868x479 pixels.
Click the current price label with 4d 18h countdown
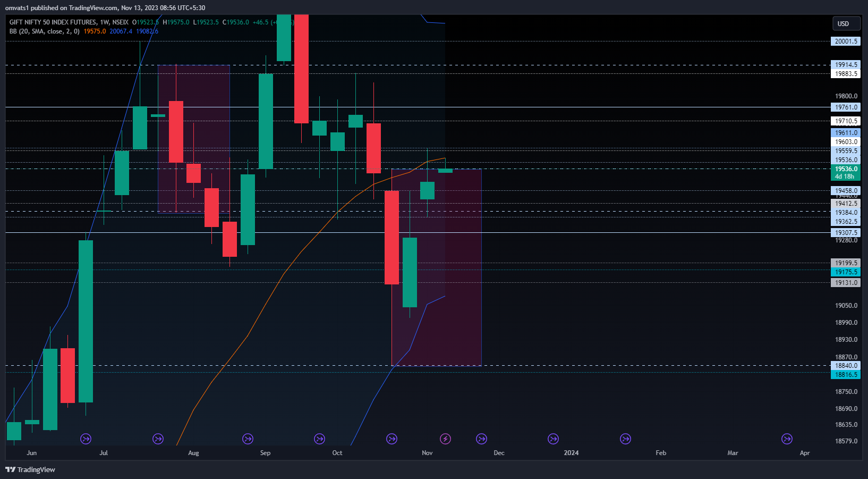tap(846, 173)
